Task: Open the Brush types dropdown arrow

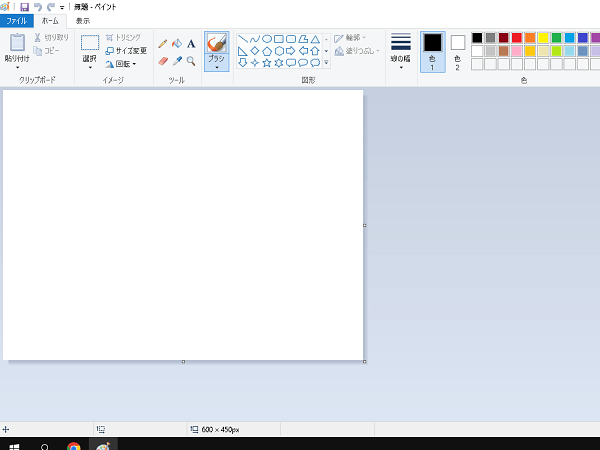Action: 217,67
